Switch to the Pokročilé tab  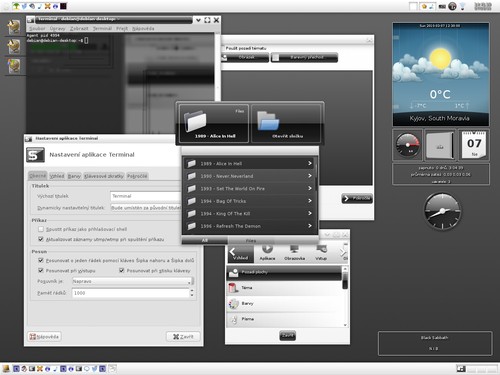click(x=137, y=176)
